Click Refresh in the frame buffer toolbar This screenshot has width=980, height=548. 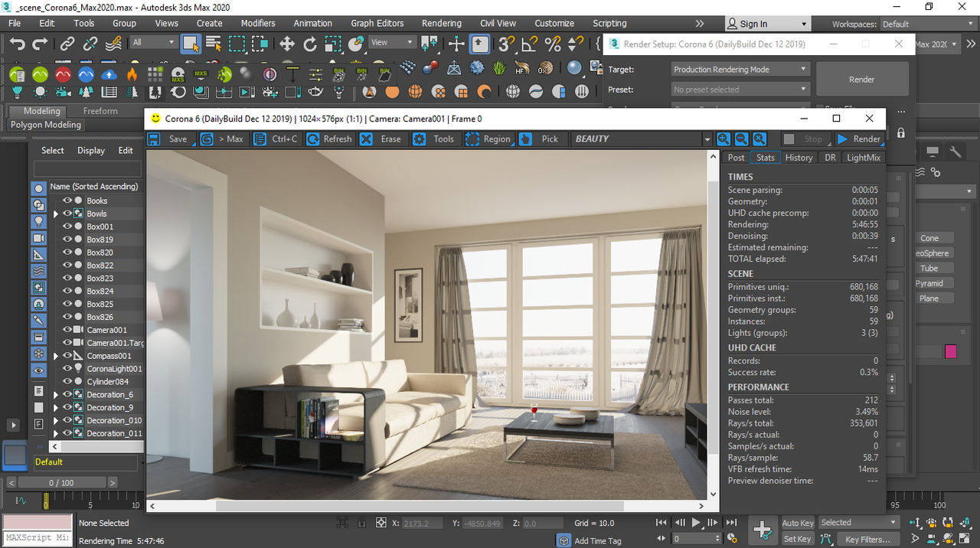tap(329, 139)
